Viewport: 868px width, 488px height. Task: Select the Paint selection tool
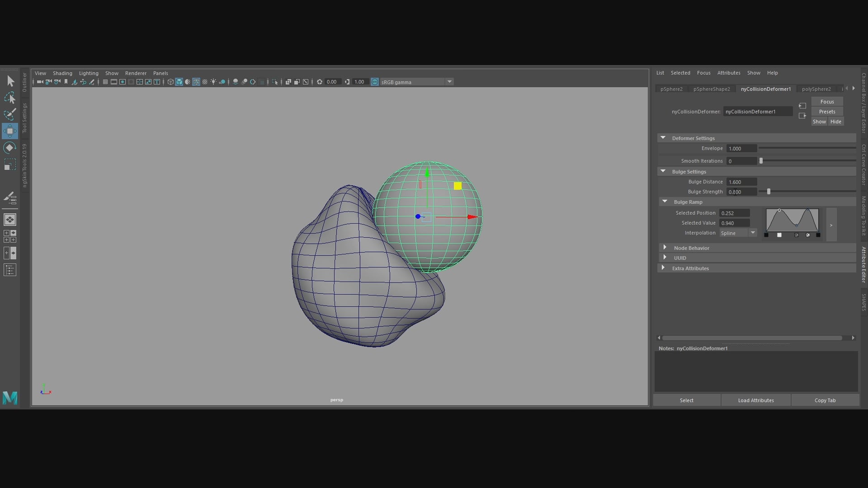[x=10, y=114]
